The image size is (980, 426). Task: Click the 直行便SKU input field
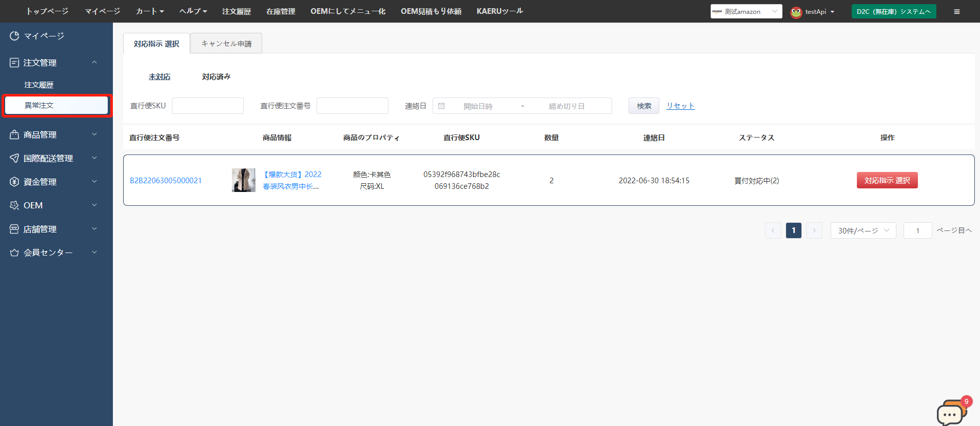coord(208,106)
